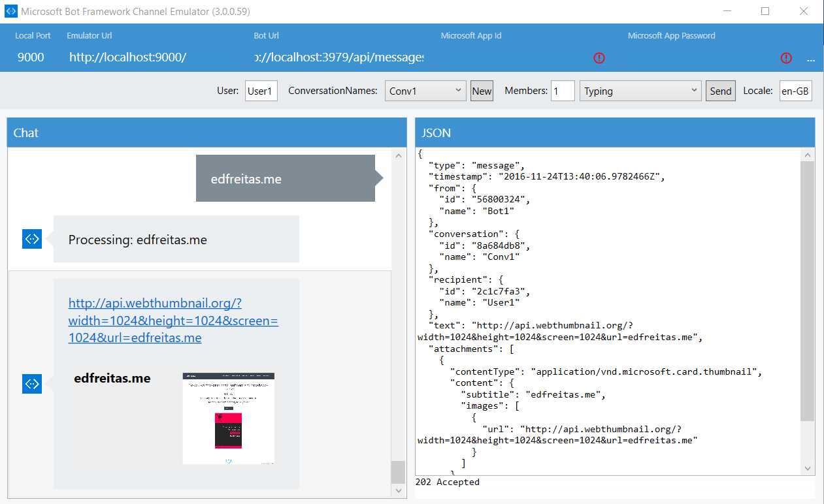Click the Microsoft App Id field

[515, 57]
